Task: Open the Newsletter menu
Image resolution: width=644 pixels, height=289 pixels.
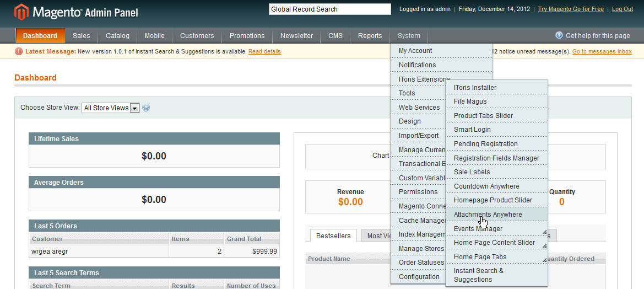Action: [x=296, y=36]
